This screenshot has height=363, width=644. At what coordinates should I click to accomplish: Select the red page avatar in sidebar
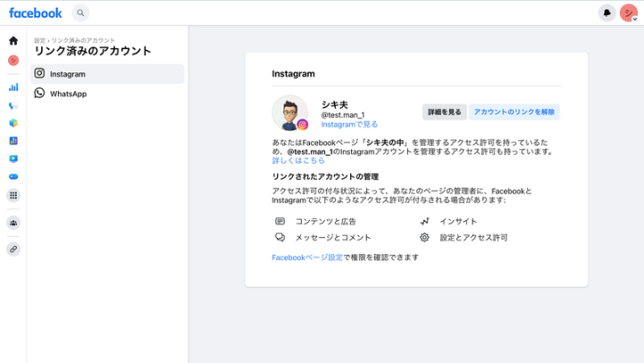coord(13,61)
